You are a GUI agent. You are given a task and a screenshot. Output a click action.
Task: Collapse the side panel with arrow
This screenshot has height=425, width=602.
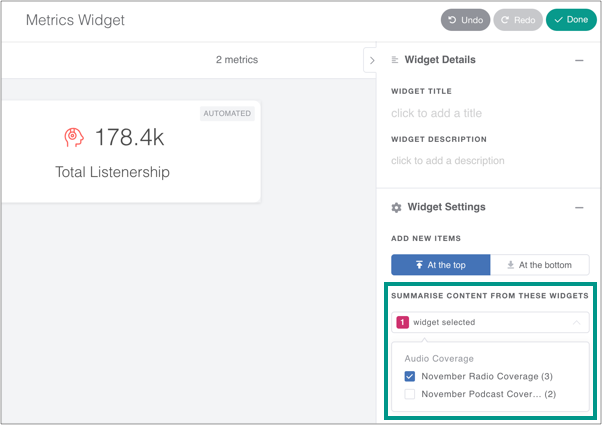coord(372,61)
